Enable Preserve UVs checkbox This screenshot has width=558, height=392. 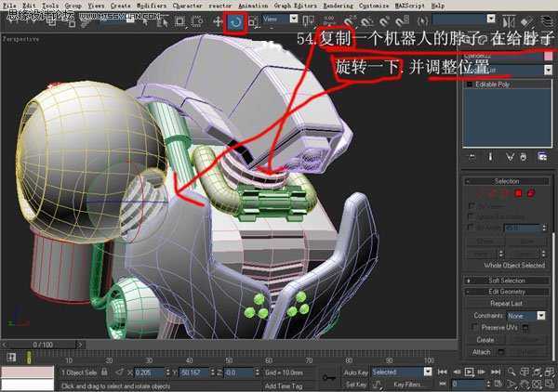(x=474, y=327)
